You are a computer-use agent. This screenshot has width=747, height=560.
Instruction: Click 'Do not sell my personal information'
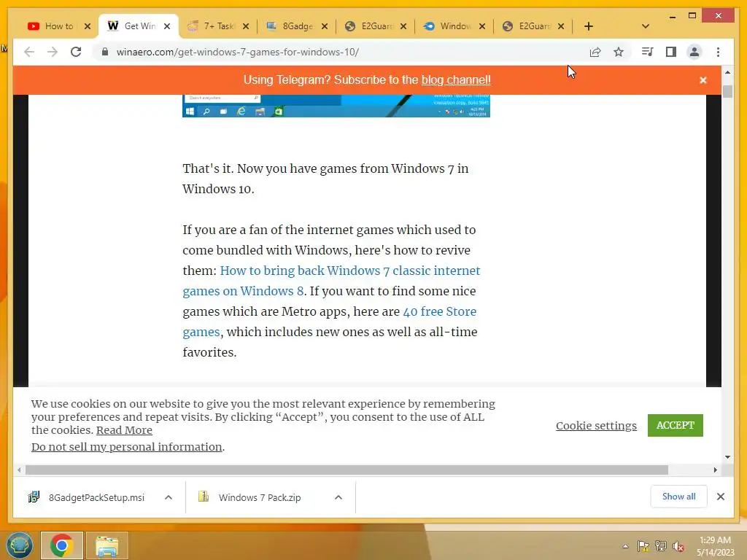[x=127, y=447]
